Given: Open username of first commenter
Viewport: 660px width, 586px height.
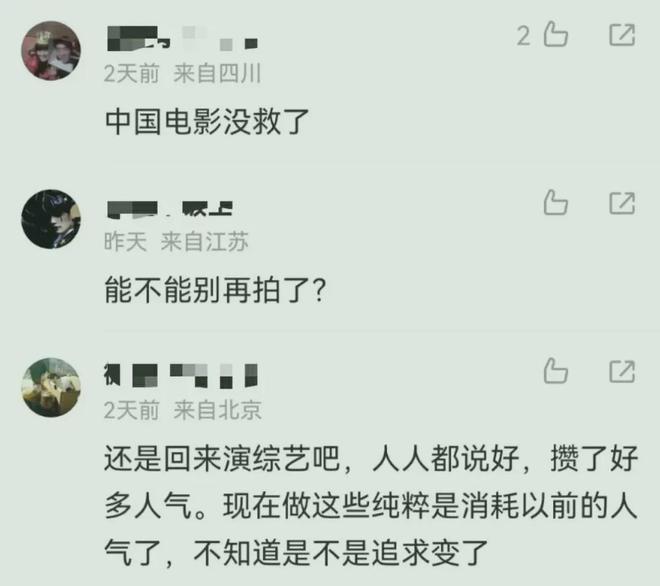Looking at the screenshot, I should click(182, 39).
